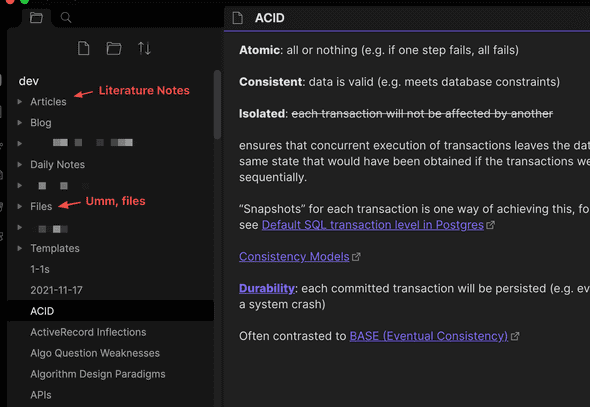
Task: Expand the Blog folder arrow
Action: [20, 123]
